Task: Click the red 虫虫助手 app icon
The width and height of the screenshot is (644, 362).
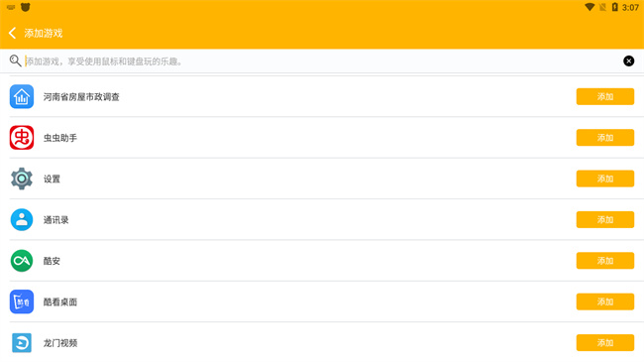Action: [x=22, y=138]
